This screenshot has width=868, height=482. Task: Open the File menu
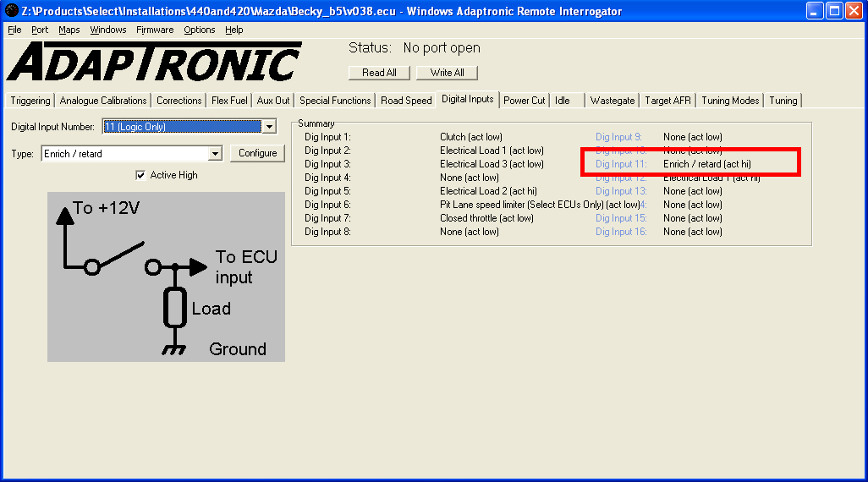(14, 30)
